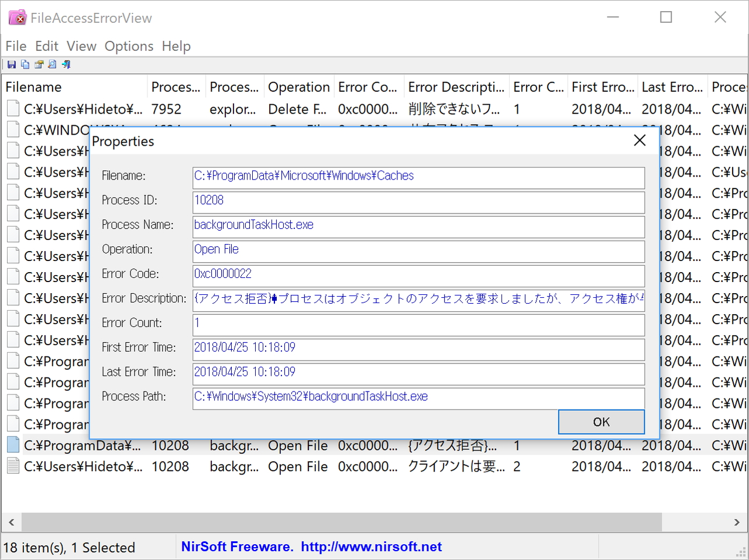
Task: Select the process ID cell 7952
Action: 166,109
